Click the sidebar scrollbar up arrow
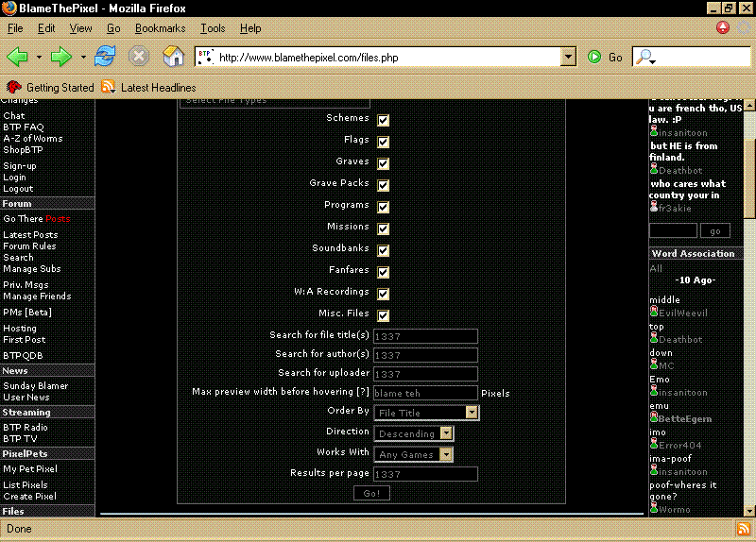This screenshot has width=756, height=542. coord(749,105)
